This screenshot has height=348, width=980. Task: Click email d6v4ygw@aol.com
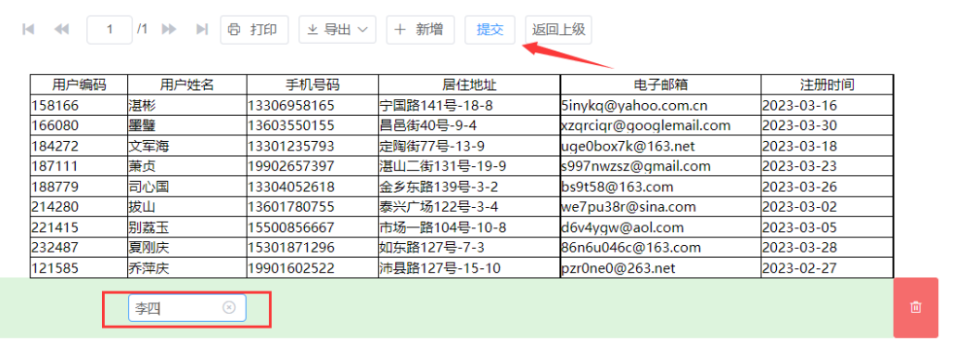(661, 228)
